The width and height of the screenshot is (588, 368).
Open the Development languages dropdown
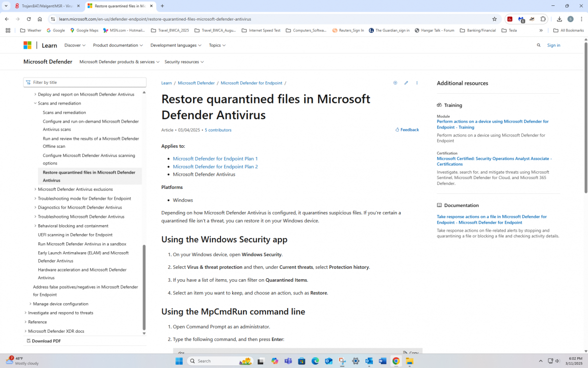tap(176, 45)
